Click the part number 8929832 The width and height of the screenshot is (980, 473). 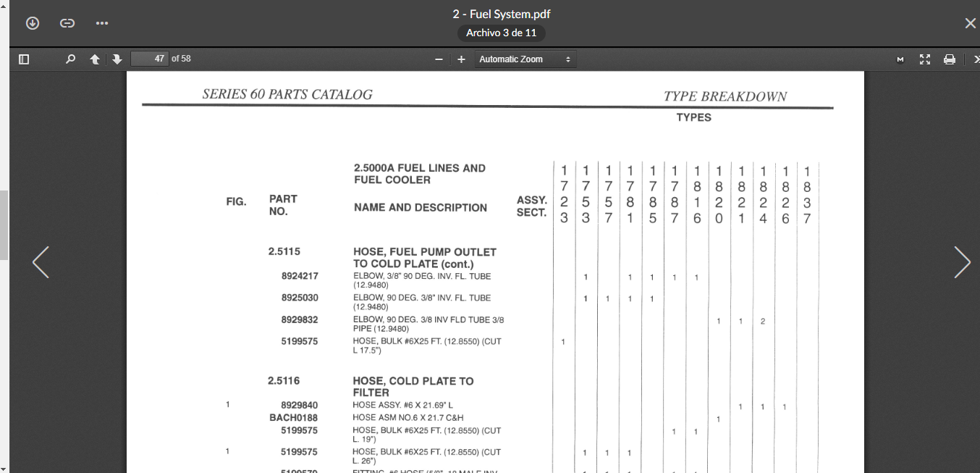pyautogui.click(x=300, y=319)
